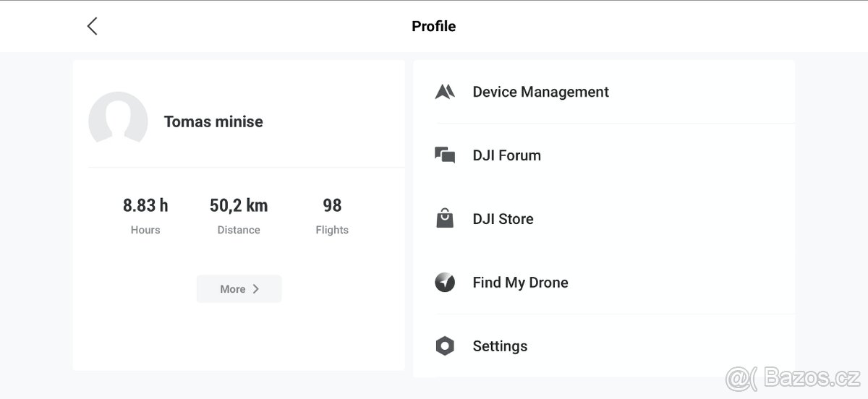Click the More button for flight stats
This screenshot has width=868, height=399.
coord(239,288)
